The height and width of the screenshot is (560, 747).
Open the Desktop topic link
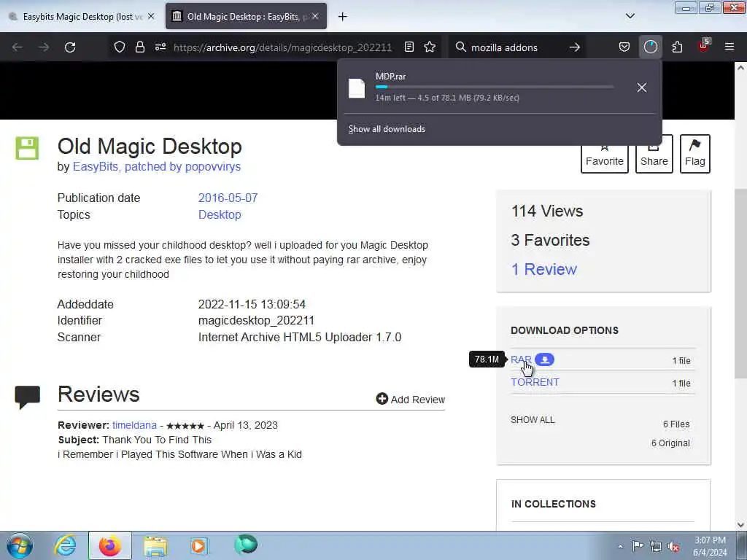tap(220, 215)
